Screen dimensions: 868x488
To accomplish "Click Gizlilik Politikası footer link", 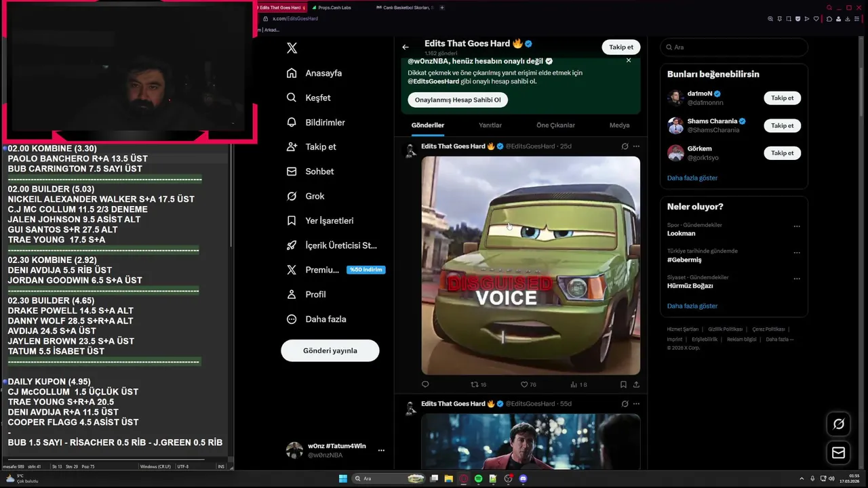I will [726, 329].
